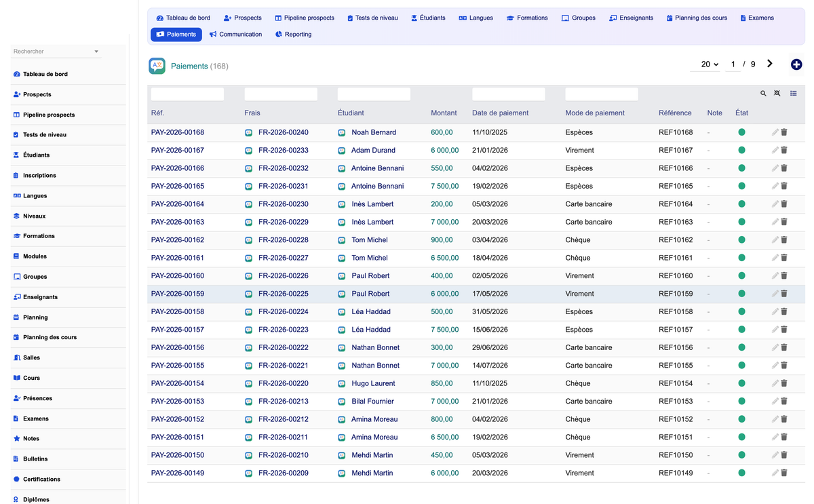Open fee link FR-2026-00210

[284, 455]
